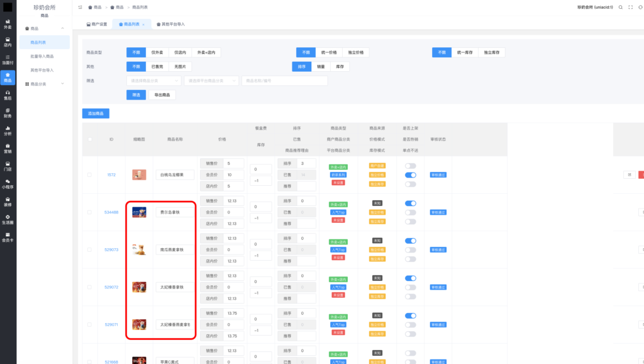Toggle fullscreen using the header expand icon

(631, 7)
